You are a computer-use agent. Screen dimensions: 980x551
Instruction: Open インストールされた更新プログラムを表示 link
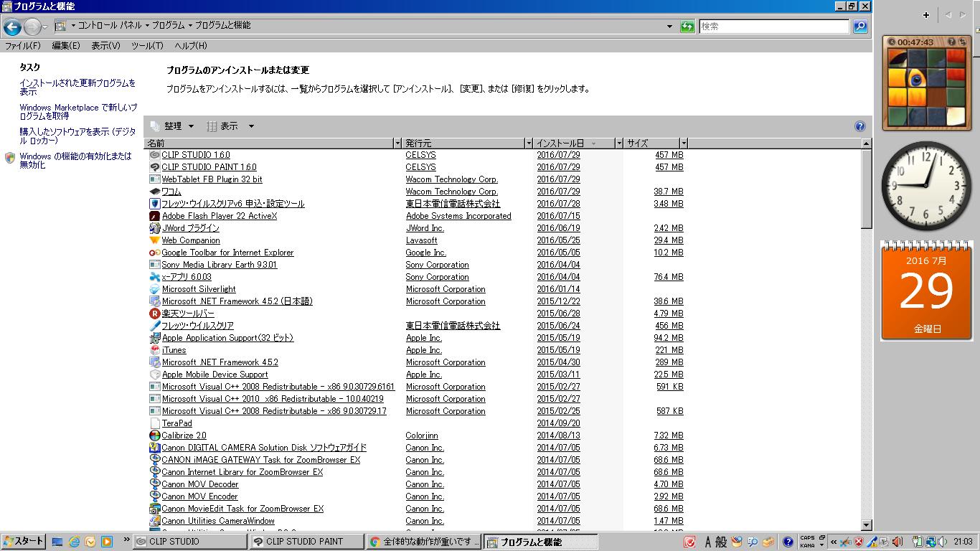77,88
